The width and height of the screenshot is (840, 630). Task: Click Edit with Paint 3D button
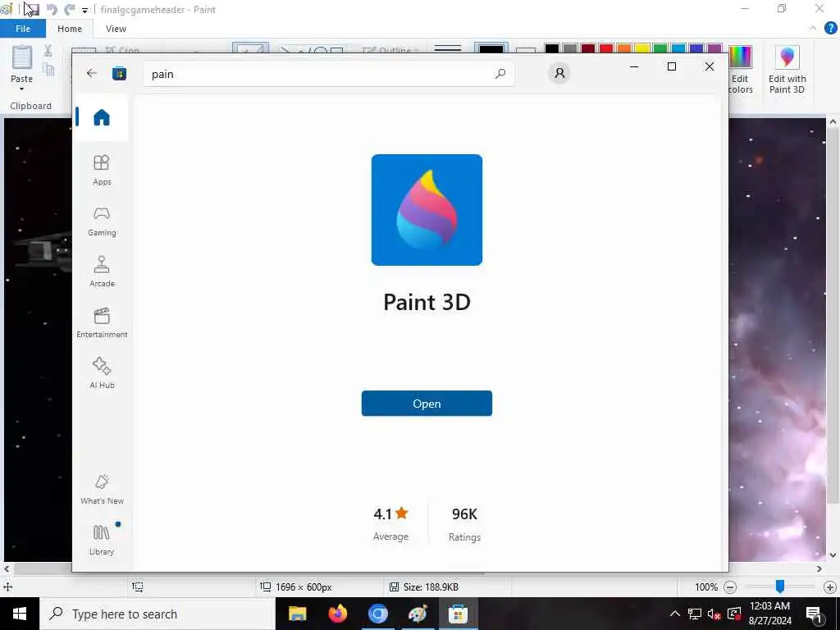tap(787, 71)
